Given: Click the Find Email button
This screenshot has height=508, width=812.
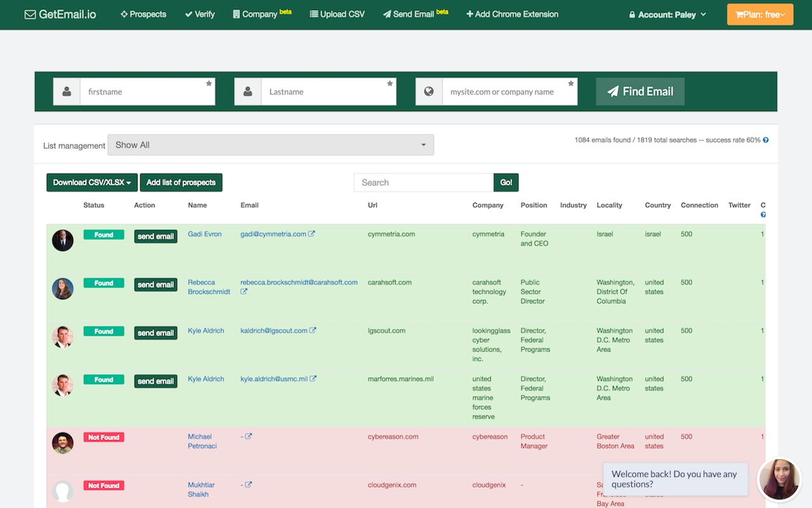Looking at the screenshot, I should click(x=640, y=91).
